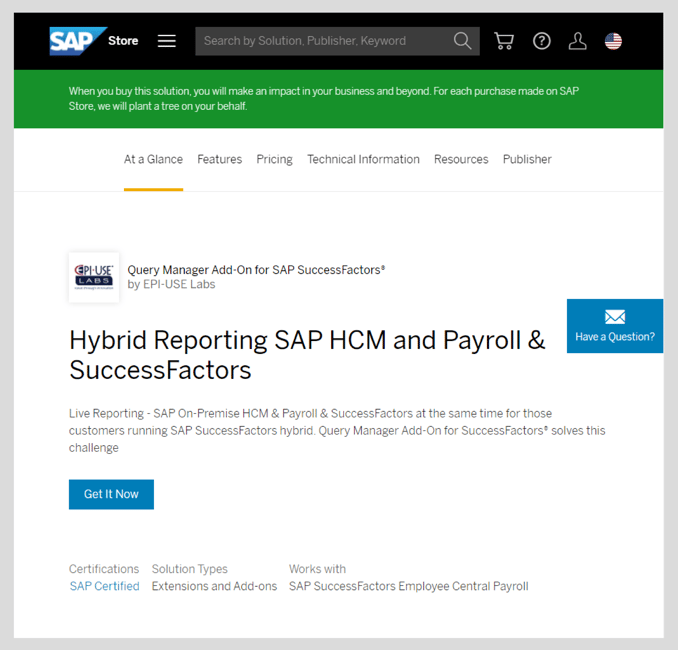The image size is (678, 650).
Task: Go to the Pricing tab
Action: point(275,159)
